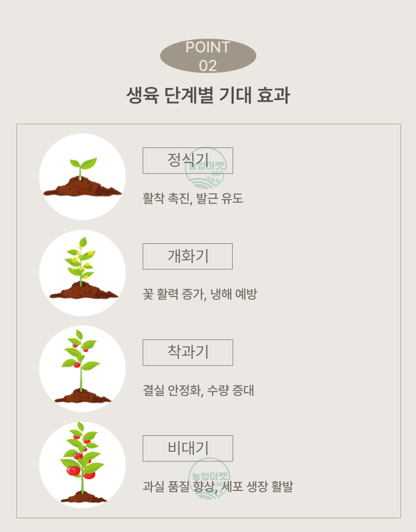Select the 비대기 label box

tap(188, 448)
